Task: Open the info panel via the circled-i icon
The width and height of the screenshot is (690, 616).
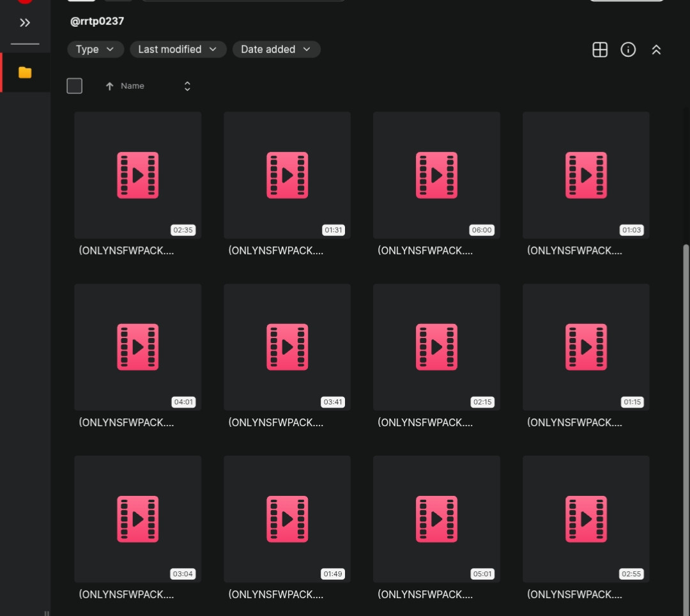Action: (628, 50)
